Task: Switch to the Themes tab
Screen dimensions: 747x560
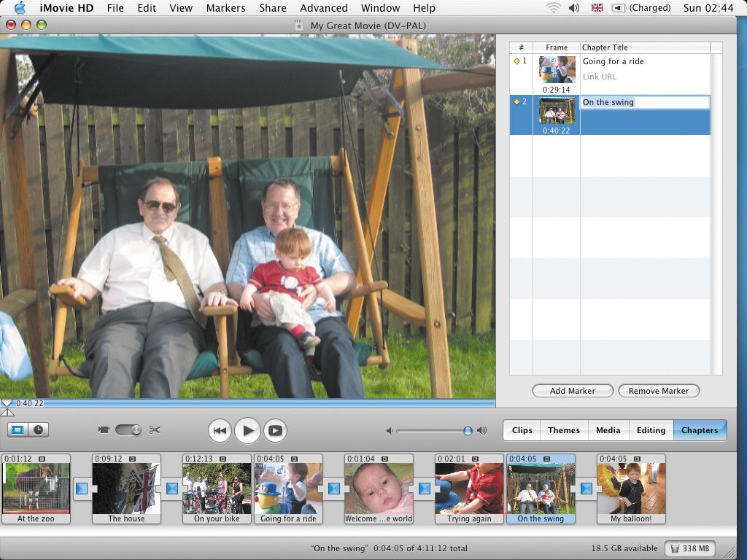Action: pyautogui.click(x=564, y=430)
